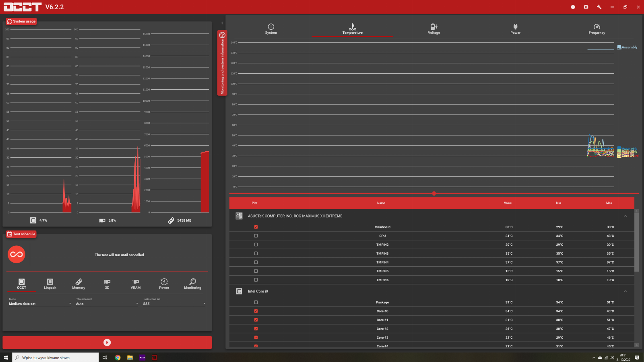Enable the CPU plot checkbox
This screenshot has width=644, height=362.
click(x=256, y=236)
